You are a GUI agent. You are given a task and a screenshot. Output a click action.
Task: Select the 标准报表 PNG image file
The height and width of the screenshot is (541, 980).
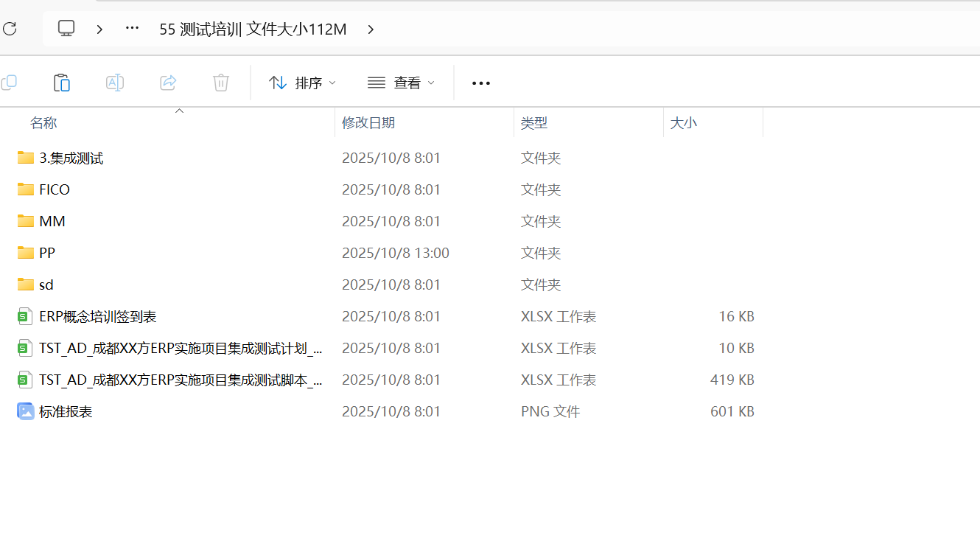click(66, 411)
